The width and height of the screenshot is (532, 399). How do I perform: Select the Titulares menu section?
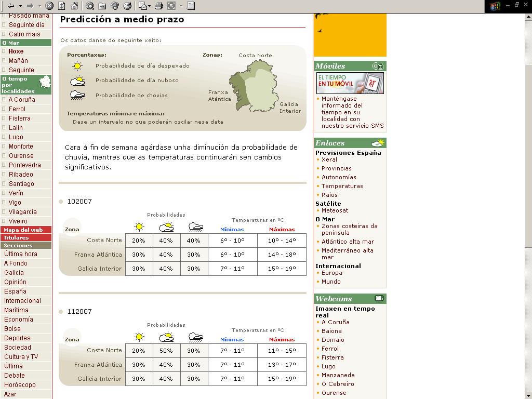coord(16,237)
